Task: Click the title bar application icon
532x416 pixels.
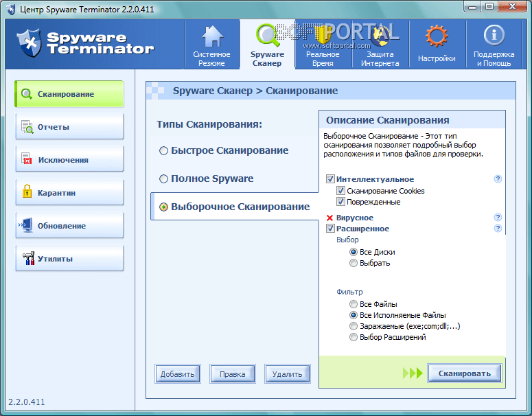Action: [11, 10]
